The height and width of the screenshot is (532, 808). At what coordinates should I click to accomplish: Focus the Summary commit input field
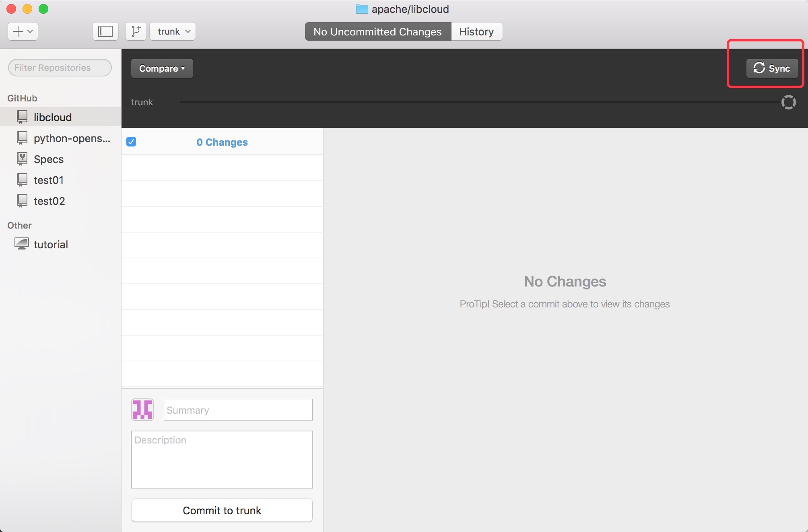coord(238,410)
